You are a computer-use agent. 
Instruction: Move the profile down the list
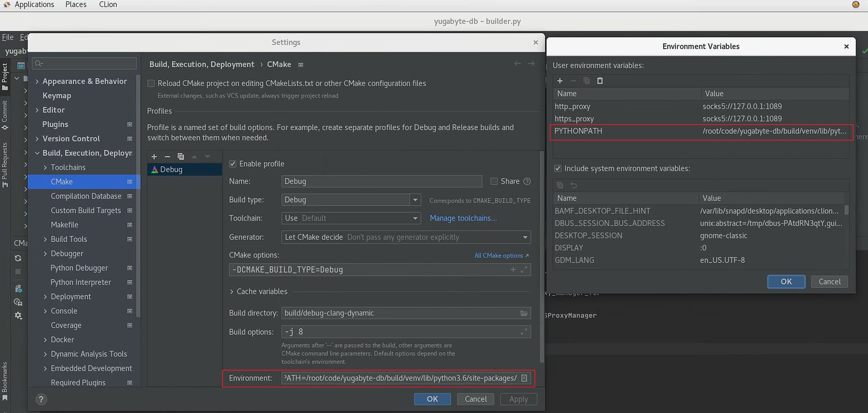coord(208,156)
